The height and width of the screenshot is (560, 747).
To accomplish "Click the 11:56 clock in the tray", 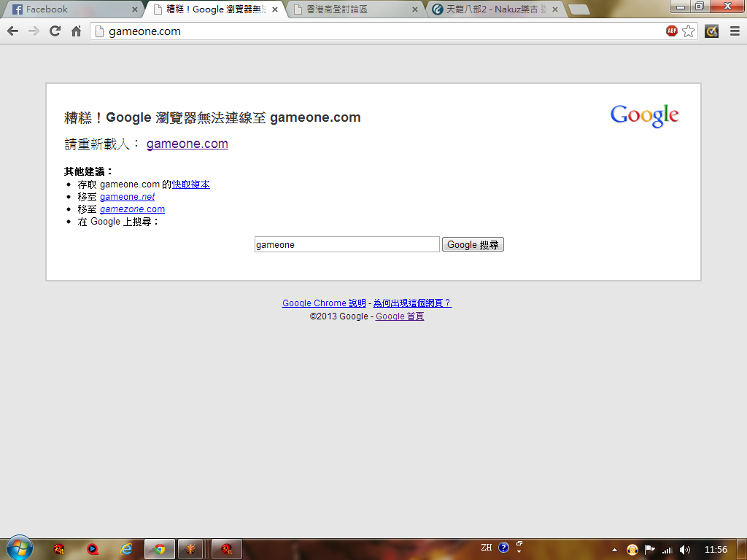I will pyautogui.click(x=716, y=550).
